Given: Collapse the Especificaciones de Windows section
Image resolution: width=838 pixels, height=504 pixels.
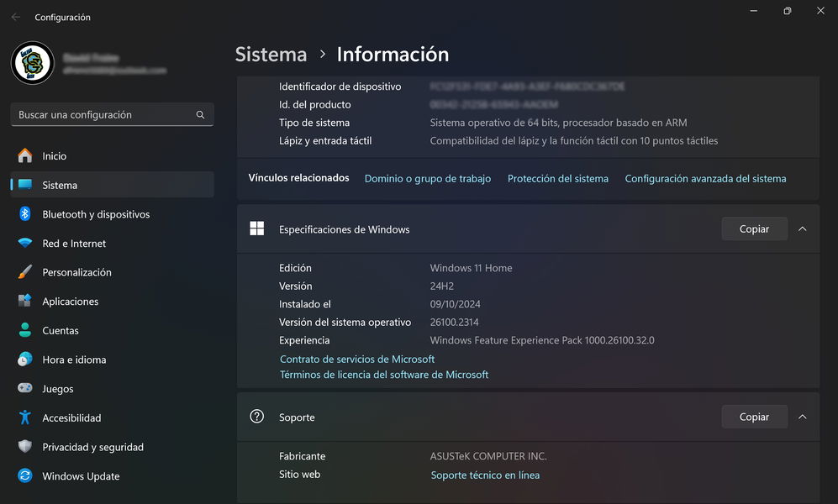Looking at the screenshot, I should 802,229.
